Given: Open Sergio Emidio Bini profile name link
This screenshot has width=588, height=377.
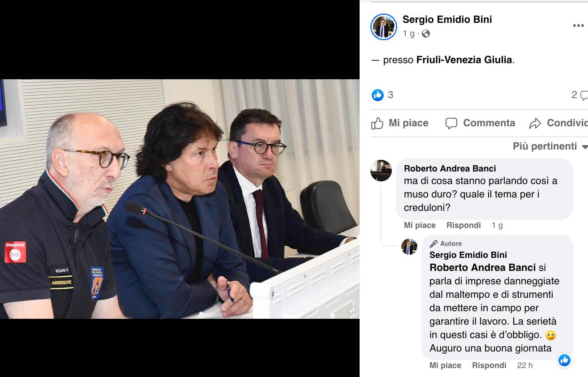Looking at the screenshot, I should click(447, 19).
